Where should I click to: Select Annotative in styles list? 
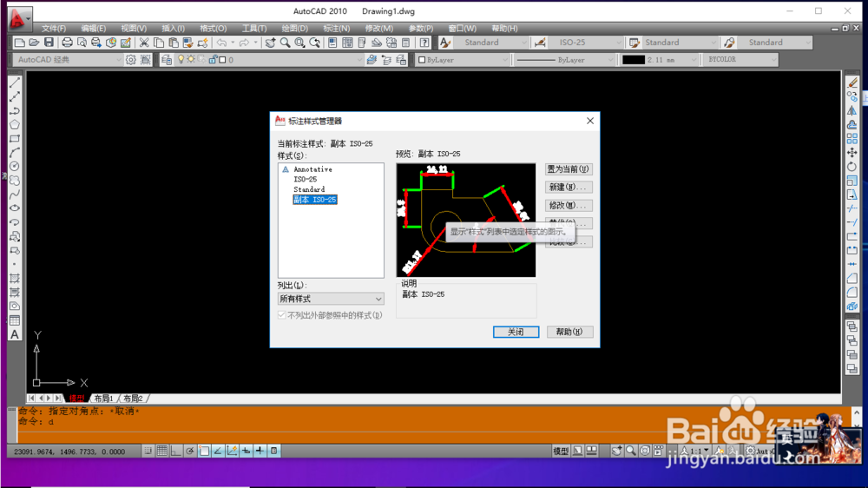coord(312,169)
